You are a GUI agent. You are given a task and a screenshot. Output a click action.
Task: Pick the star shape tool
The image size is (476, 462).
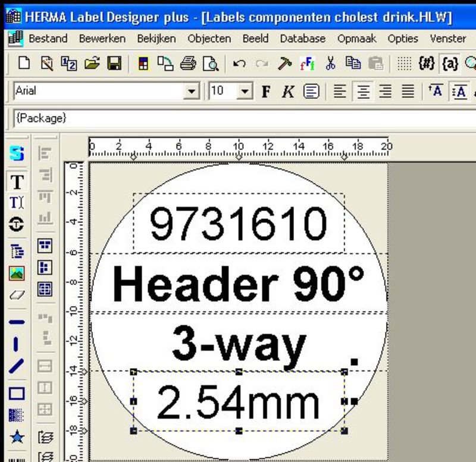(17, 438)
